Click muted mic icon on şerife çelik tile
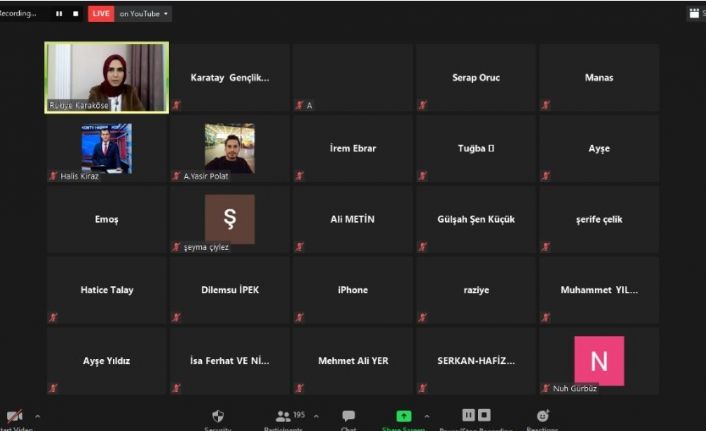Screen dimensions: 706x431 [x=546, y=247]
